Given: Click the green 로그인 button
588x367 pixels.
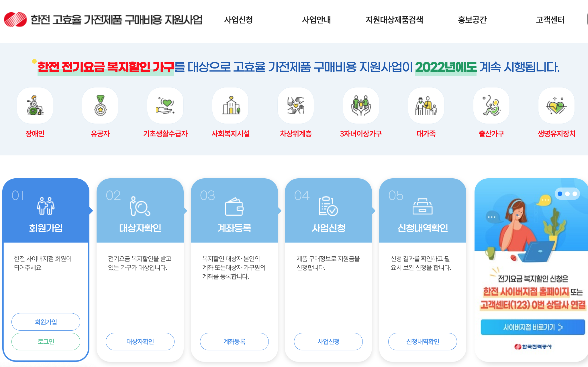Looking at the screenshot, I should (46, 341).
